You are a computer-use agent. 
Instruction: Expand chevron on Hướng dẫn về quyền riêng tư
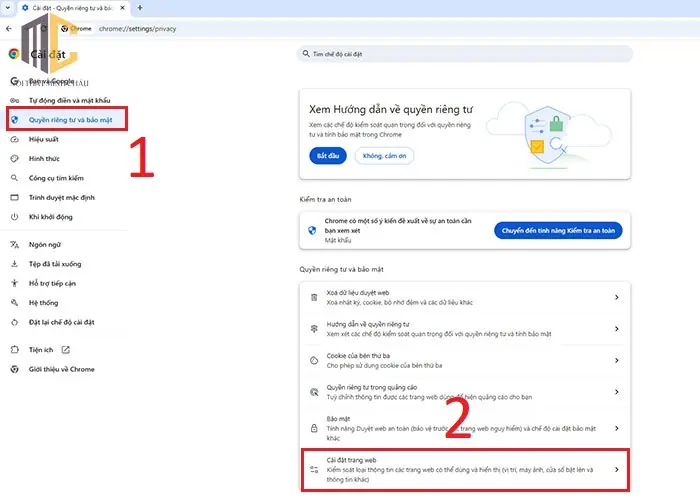617,329
